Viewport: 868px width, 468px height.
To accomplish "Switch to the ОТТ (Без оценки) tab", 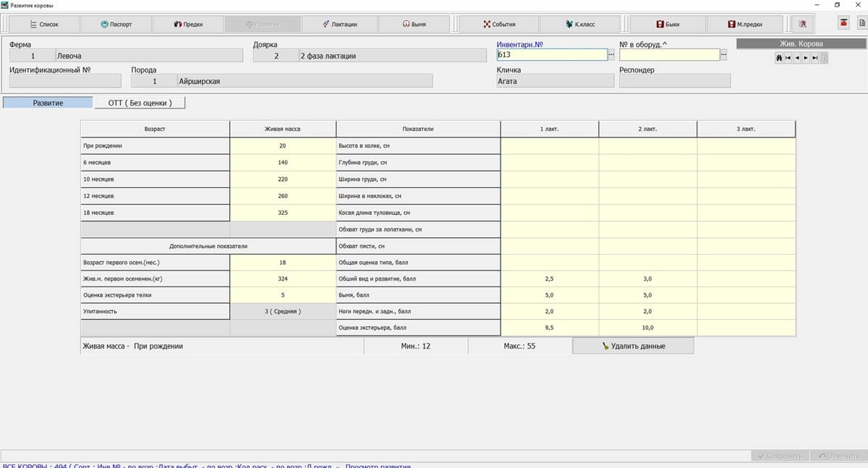I will pos(140,103).
